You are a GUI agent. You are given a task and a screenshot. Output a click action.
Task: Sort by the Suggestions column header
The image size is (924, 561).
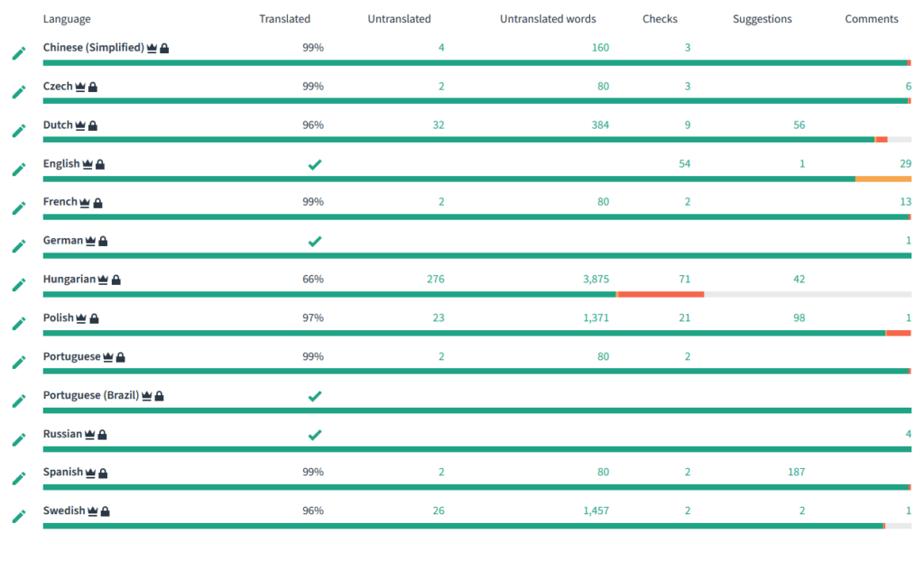tap(762, 19)
